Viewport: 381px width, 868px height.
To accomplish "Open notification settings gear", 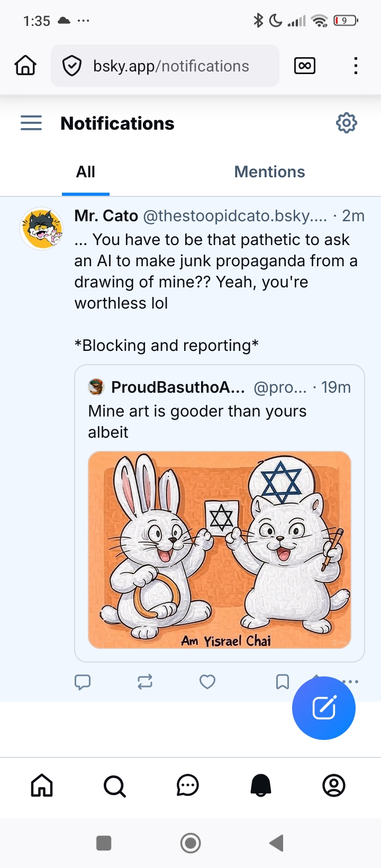I will pos(347,123).
